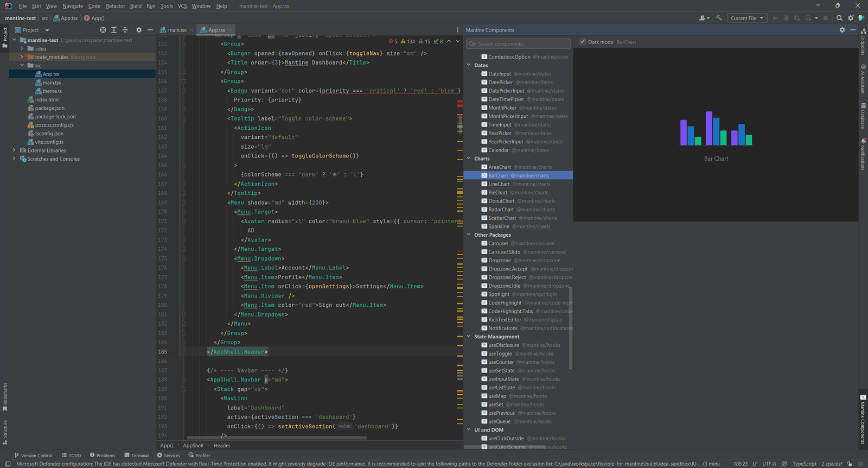The image size is (868, 468).
Task: Open the Navigate menu
Action: 73,6
